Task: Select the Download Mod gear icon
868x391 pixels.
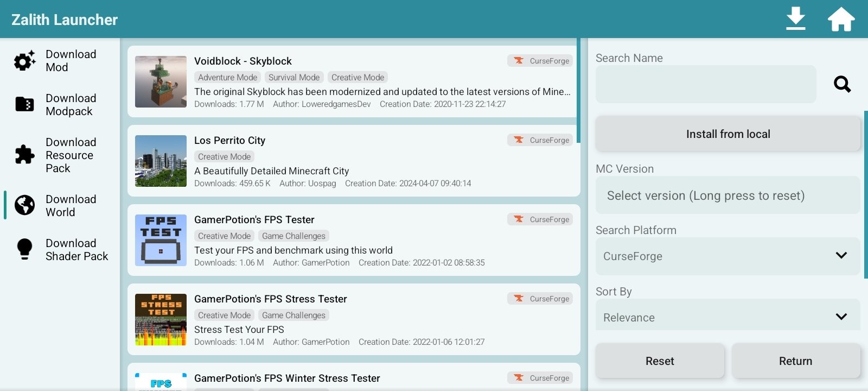Action: [x=24, y=61]
